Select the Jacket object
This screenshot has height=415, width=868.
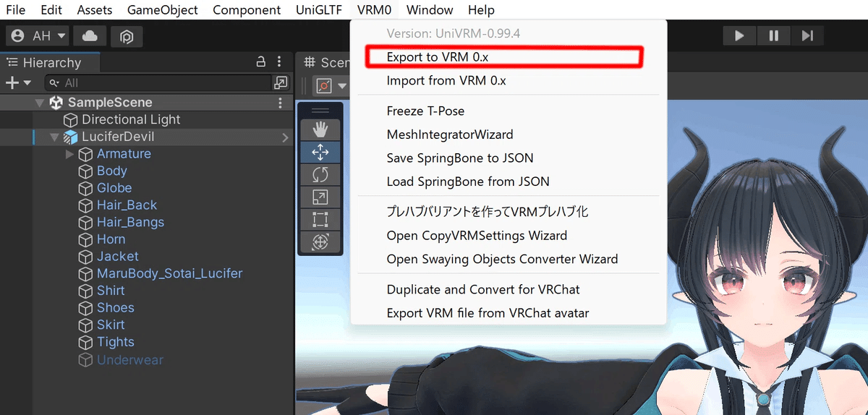117,257
